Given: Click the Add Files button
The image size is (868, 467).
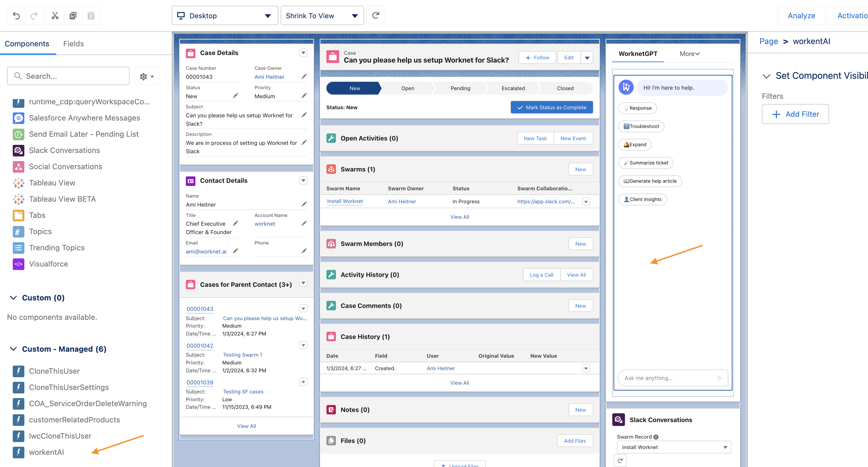Looking at the screenshot, I should tap(575, 441).
